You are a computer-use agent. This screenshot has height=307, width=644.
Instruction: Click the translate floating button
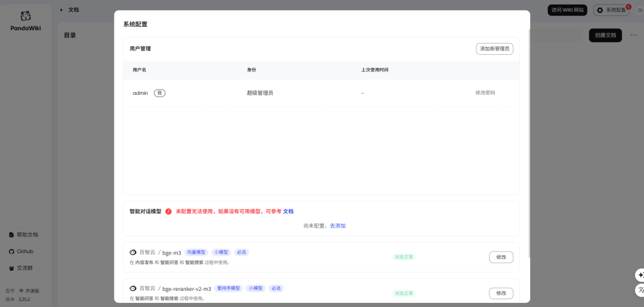coord(640,290)
